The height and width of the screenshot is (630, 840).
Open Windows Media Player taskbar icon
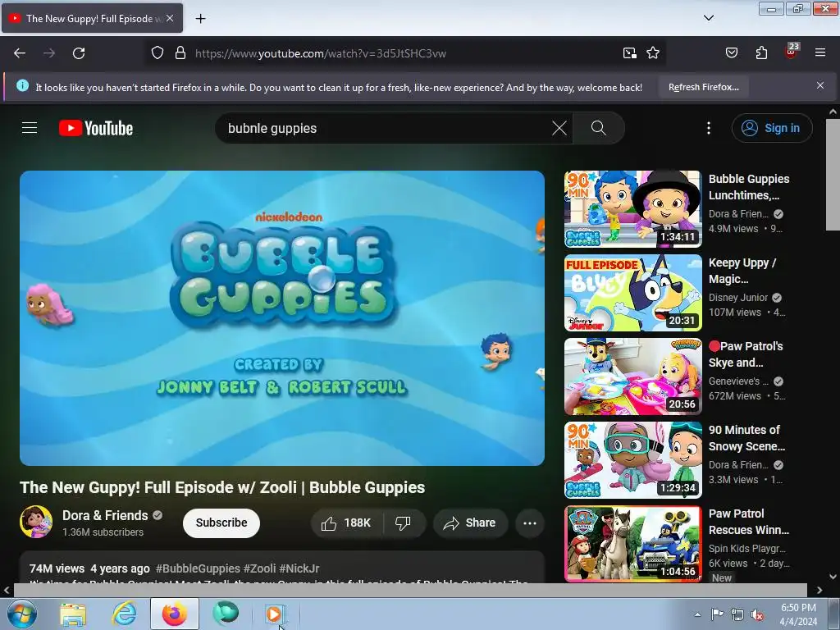pyautogui.click(x=276, y=614)
